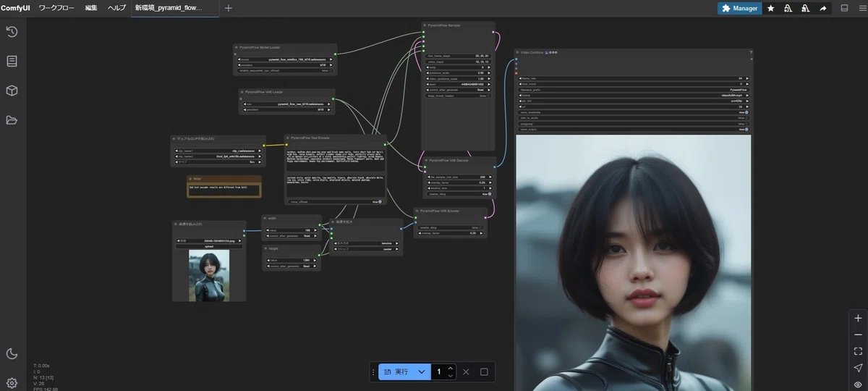Fit view to the workflow graph
Viewport: 868px width, 391px height.
858,351
